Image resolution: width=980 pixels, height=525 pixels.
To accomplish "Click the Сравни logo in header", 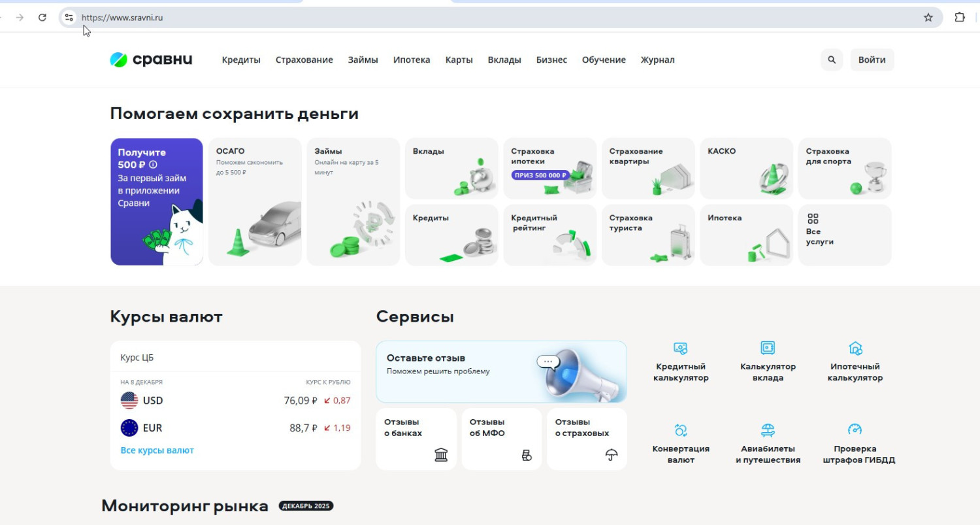I will click(x=151, y=59).
